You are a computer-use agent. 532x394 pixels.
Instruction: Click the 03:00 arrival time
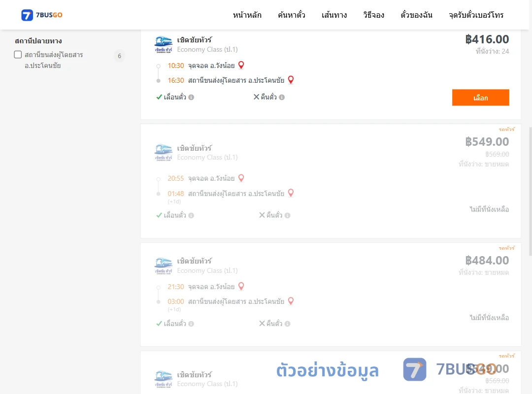click(176, 302)
